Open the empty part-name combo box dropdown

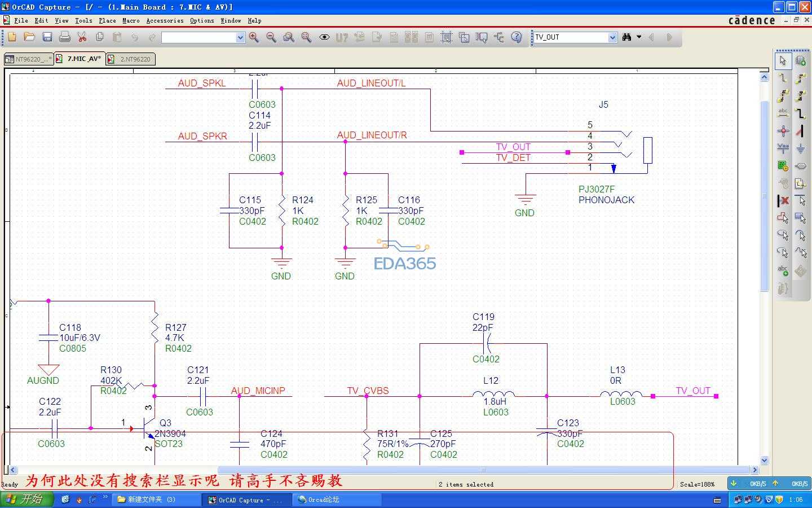240,37
